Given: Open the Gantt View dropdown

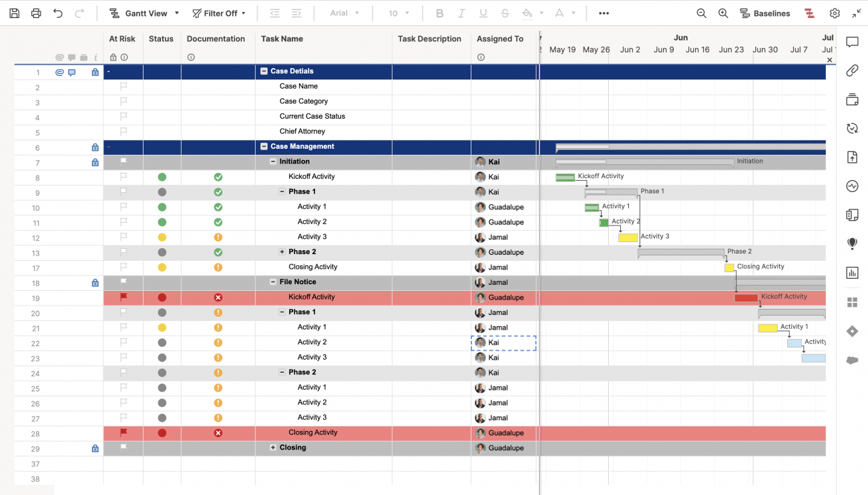Looking at the screenshot, I should pos(144,13).
